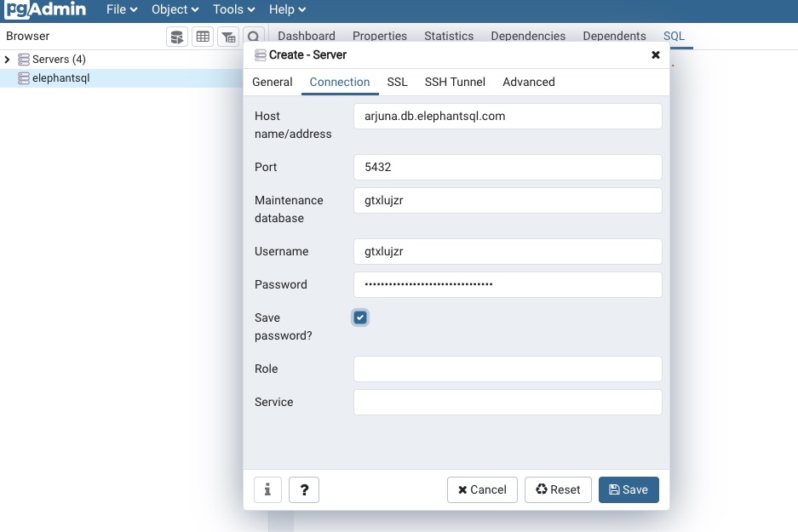Click the View Data table grid icon
Image resolution: width=798 pixels, height=532 pixels.
tap(203, 37)
